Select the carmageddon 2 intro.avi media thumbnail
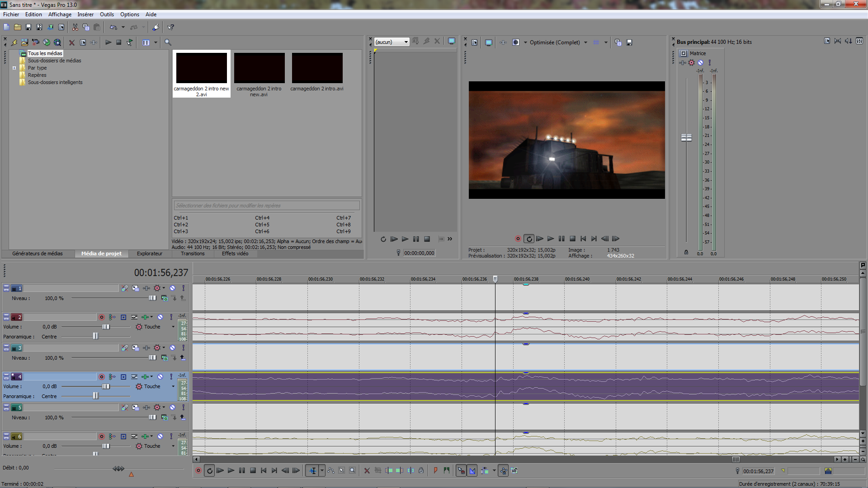This screenshot has height=488, width=868. pos(317,68)
